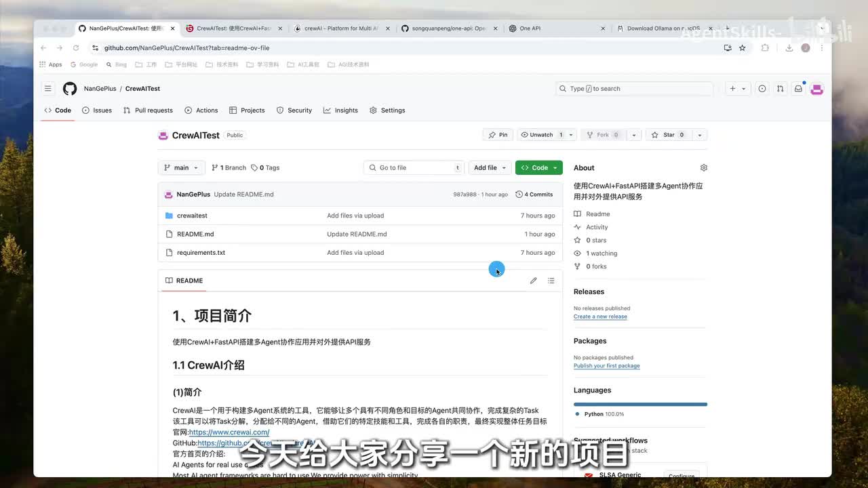Screen dimensions: 868x488
Task: Click browser back arrow
Action: (43, 48)
